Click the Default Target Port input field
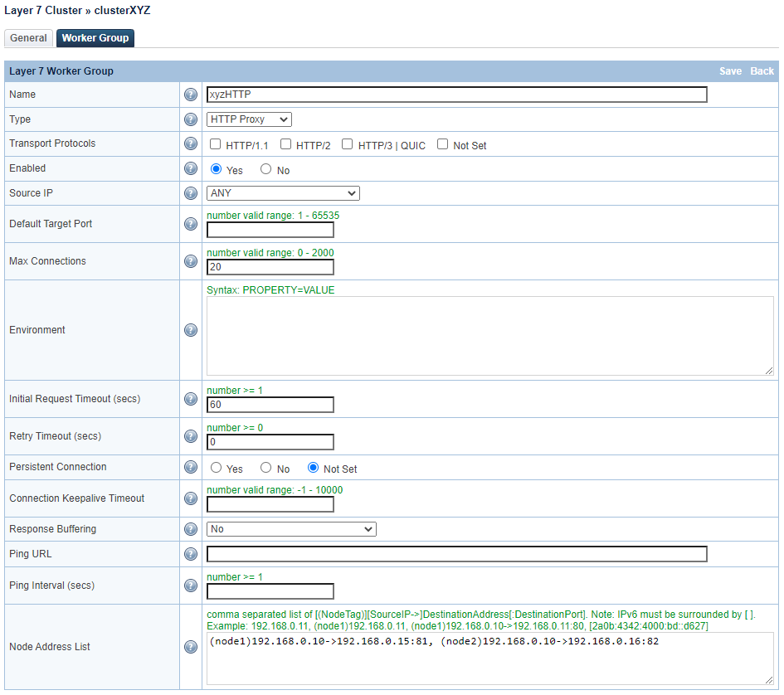 (x=270, y=230)
